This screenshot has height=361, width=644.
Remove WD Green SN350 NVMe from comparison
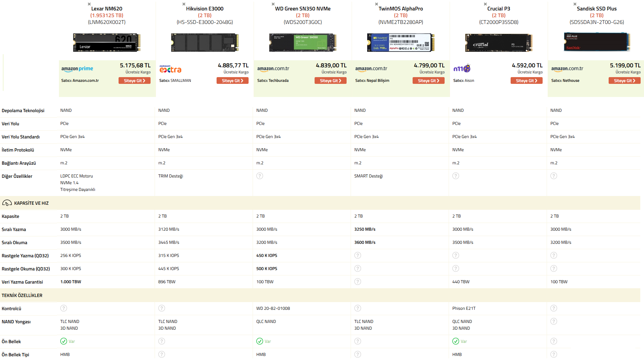point(273,4)
